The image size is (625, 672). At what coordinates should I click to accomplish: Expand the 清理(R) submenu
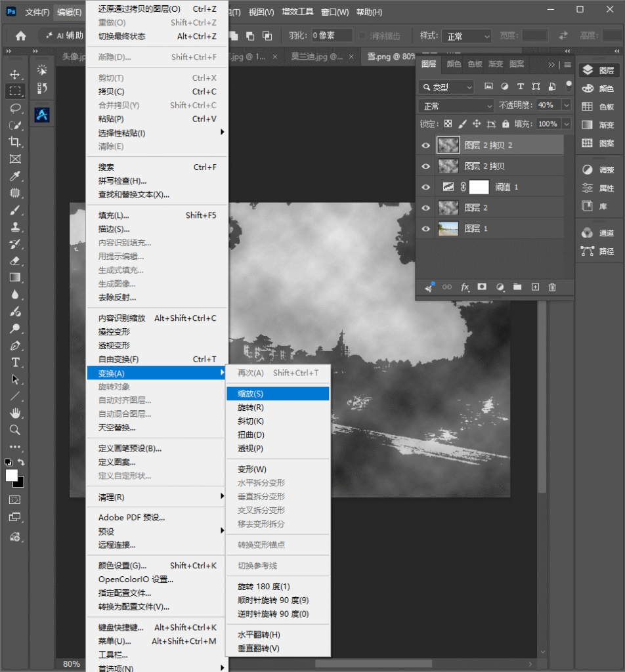pos(156,497)
